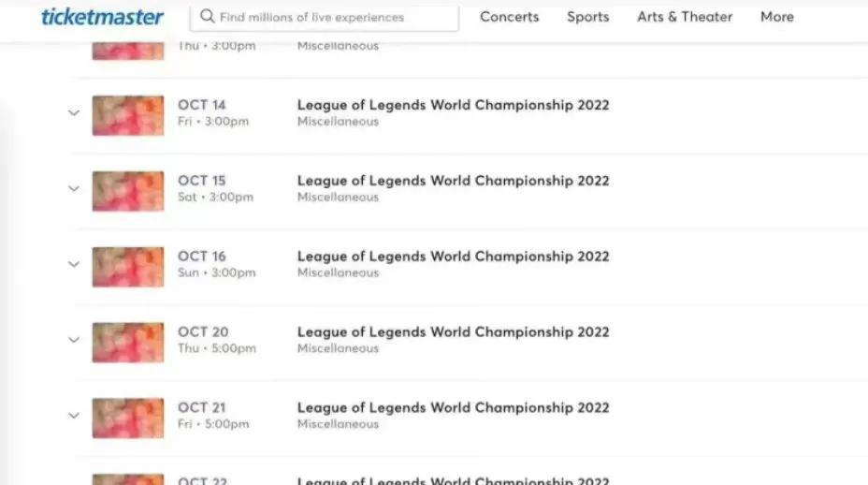Open the Oct 21 League of Legends event title

453,408
